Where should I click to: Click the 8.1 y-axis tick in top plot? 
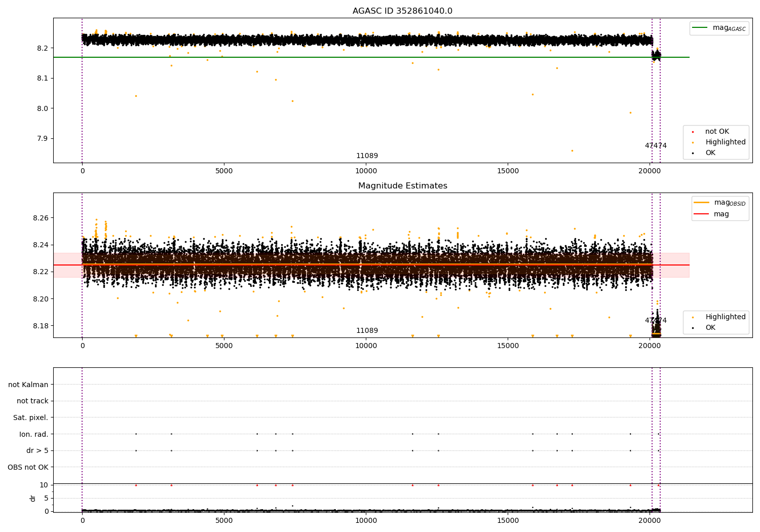[43, 78]
